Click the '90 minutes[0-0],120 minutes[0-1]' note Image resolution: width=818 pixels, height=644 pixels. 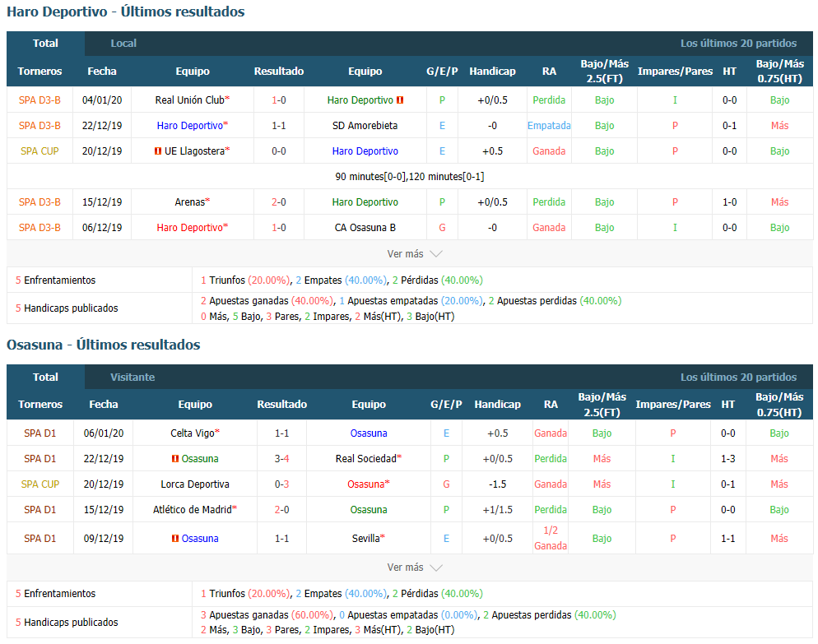(410, 177)
